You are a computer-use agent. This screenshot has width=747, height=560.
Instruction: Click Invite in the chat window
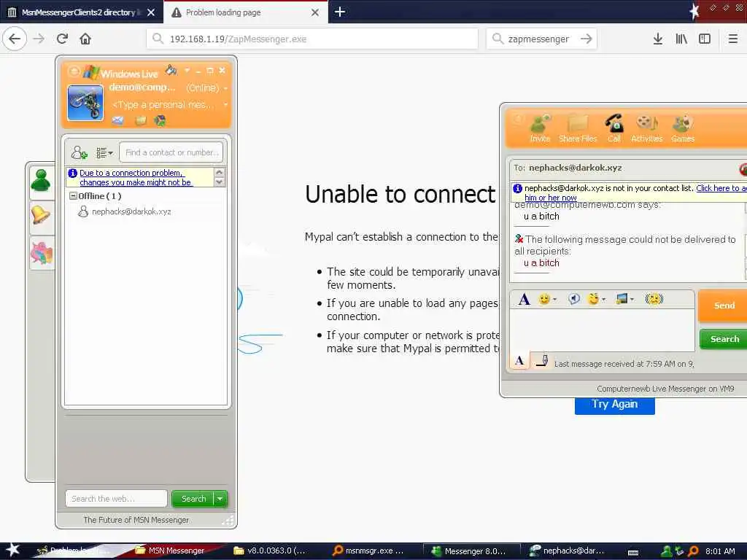(x=540, y=128)
